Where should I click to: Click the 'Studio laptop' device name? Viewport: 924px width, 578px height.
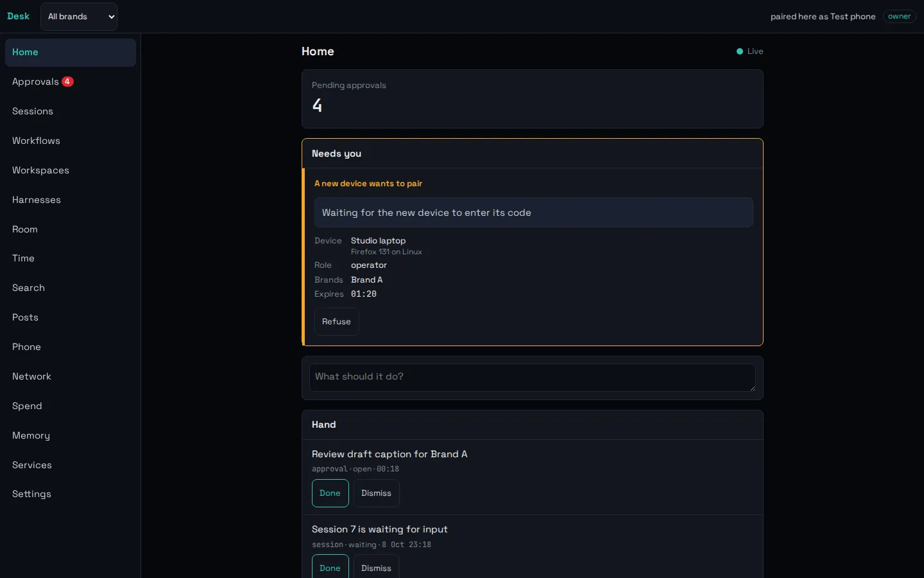pos(379,241)
